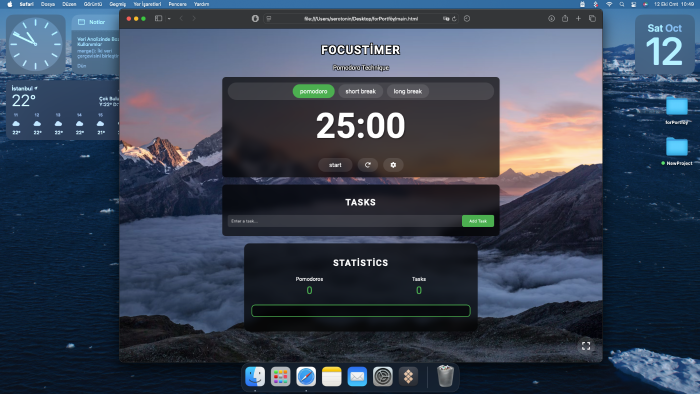Reload the page in Safari

(x=454, y=19)
